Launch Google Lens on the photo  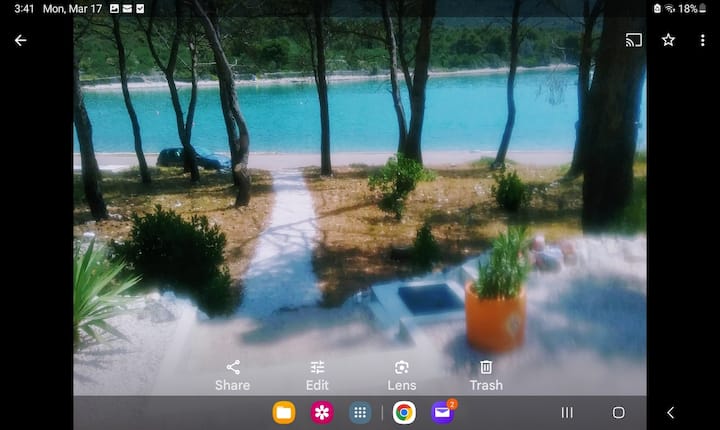(x=402, y=376)
